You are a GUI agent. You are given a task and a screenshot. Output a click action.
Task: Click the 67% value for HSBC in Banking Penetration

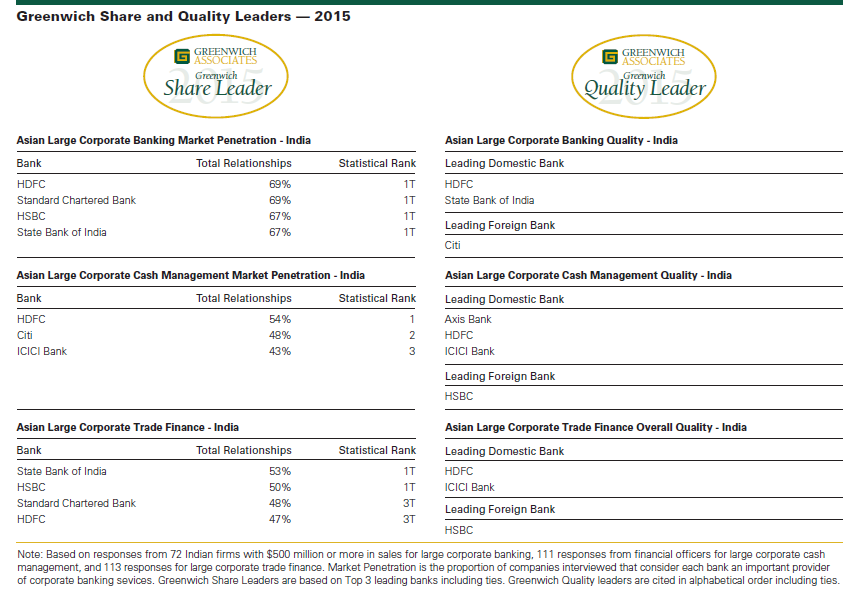[280, 216]
